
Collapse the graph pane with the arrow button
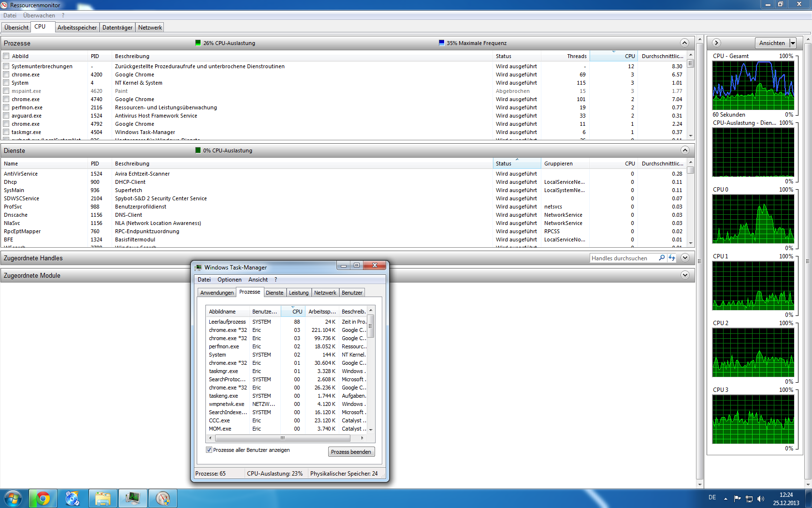(716, 43)
